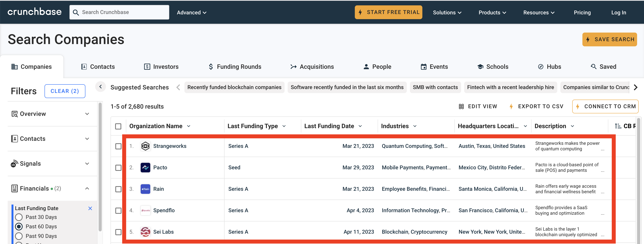Click the crunchbase logo
The image size is (644, 244).
pyautogui.click(x=35, y=12)
